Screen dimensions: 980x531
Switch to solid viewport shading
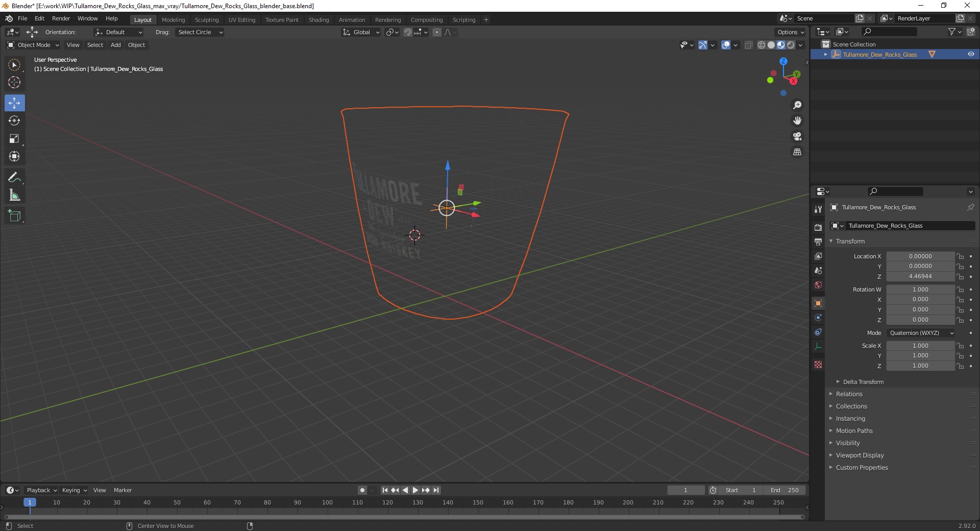[771, 45]
